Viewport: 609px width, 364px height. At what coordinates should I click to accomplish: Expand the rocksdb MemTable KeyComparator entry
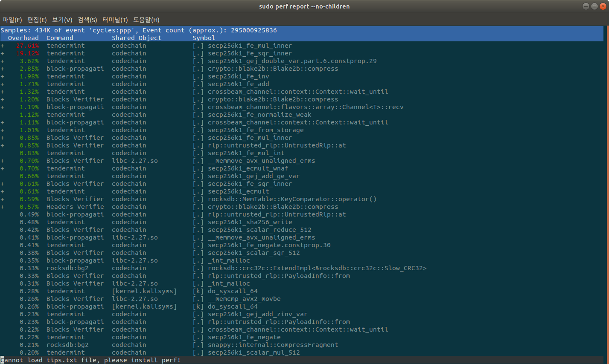(3, 199)
